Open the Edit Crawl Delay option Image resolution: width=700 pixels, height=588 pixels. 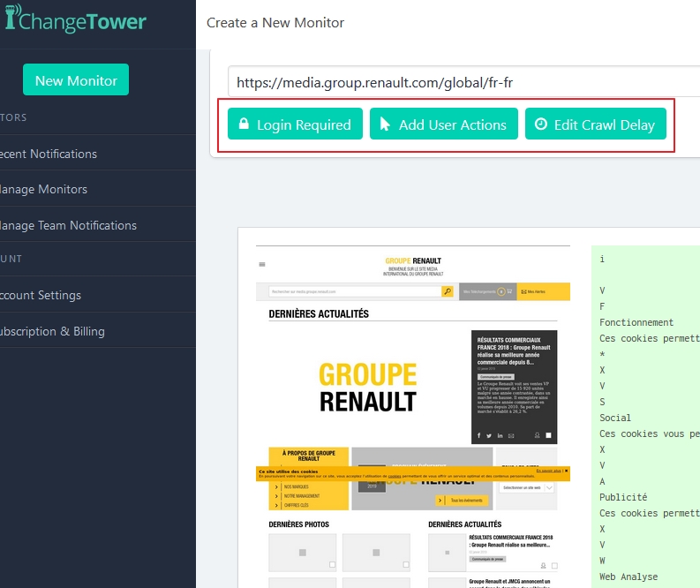click(x=595, y=124)
